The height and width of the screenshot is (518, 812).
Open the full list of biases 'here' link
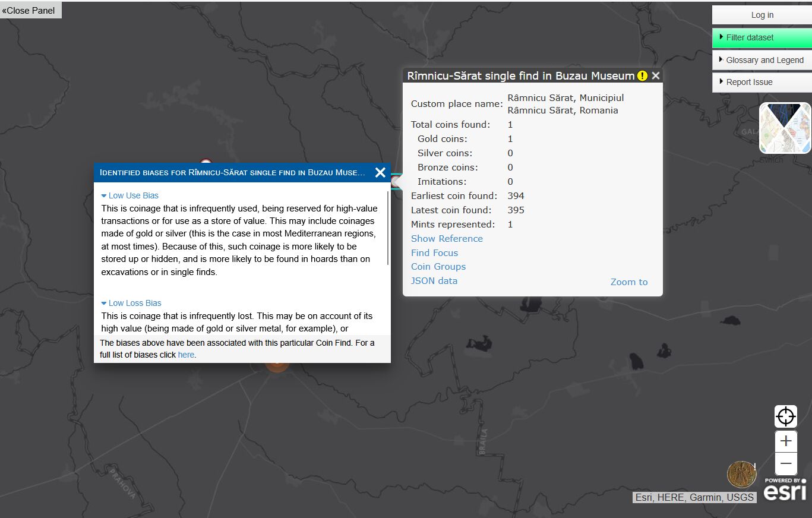click(186, 355)
